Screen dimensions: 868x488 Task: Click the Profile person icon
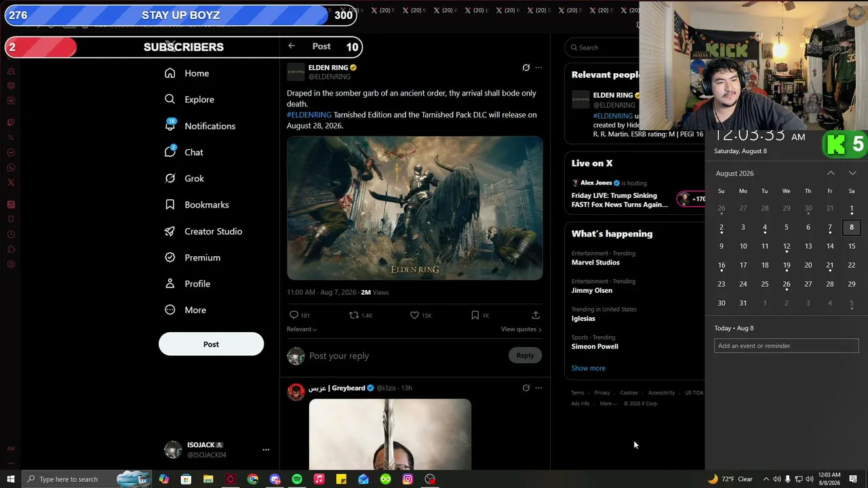(170, 284)
